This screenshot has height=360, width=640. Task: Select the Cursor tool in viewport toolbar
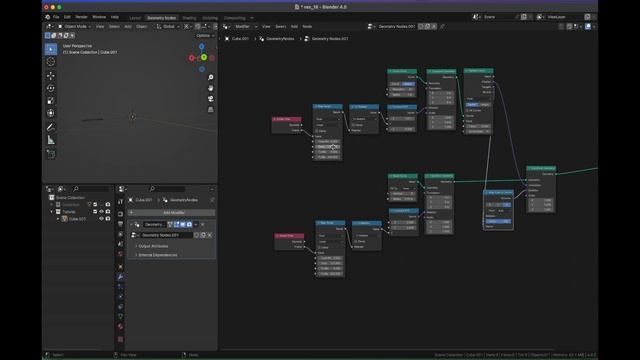coord(51,62)
